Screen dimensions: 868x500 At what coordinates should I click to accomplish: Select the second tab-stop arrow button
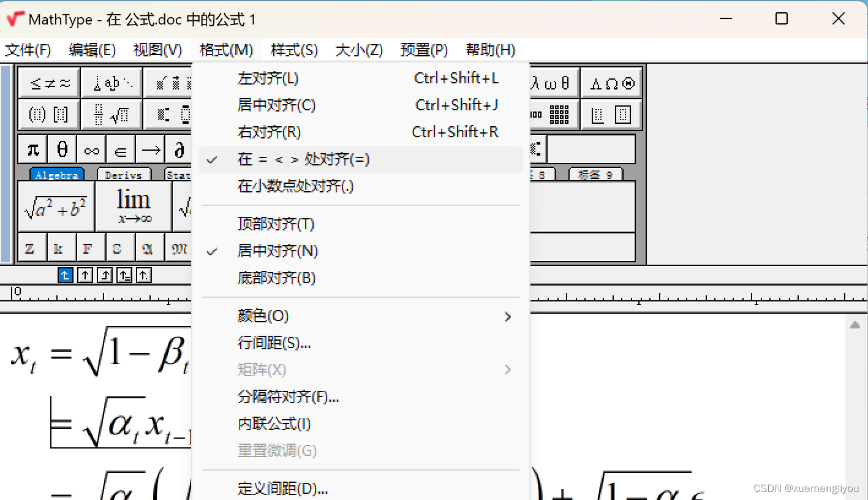85,276
